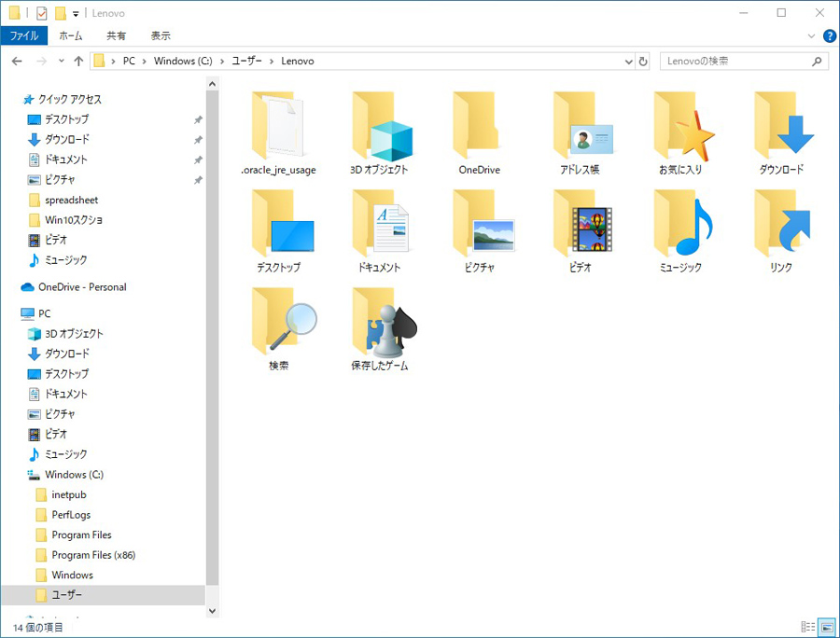Select Win10スクショ folder in navigation pane
Image resolution: width=840 pixels, height=638 pixels.
click(x=74, y=220)
